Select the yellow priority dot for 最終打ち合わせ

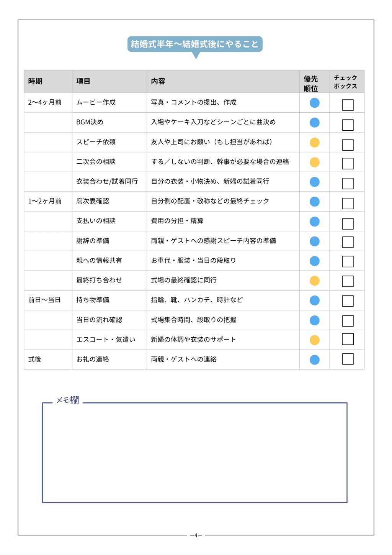[314, 281]
